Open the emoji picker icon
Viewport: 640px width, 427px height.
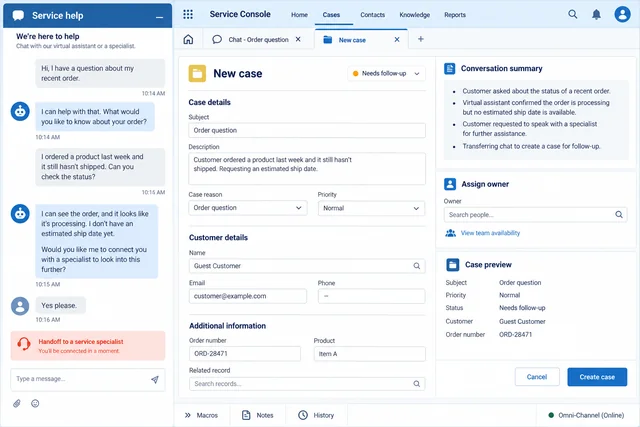pos(35,403)
